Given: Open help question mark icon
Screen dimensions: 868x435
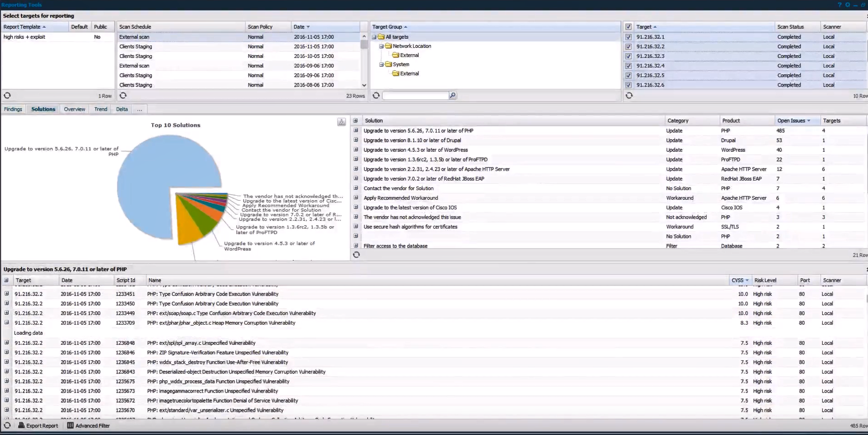Looking at the screenshot, I should [x=839, y=5].
